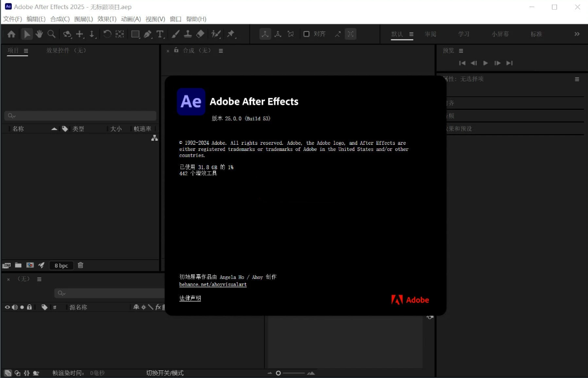This screenshot has width=588, height=378.
Task: Select the Zoom tool
Action: pyautogui.click(x=51, y=34)
